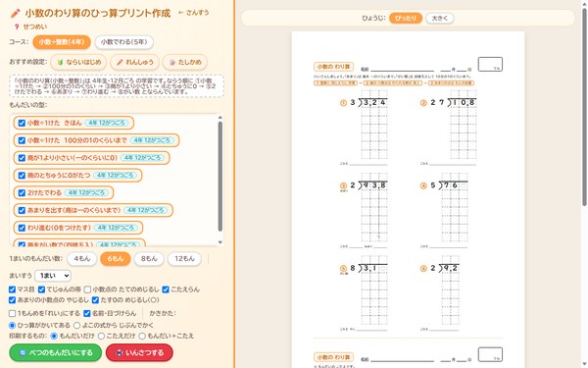Viewport: 588px width, 368px height.
Task: Click the course description text box
Action: 117,86
